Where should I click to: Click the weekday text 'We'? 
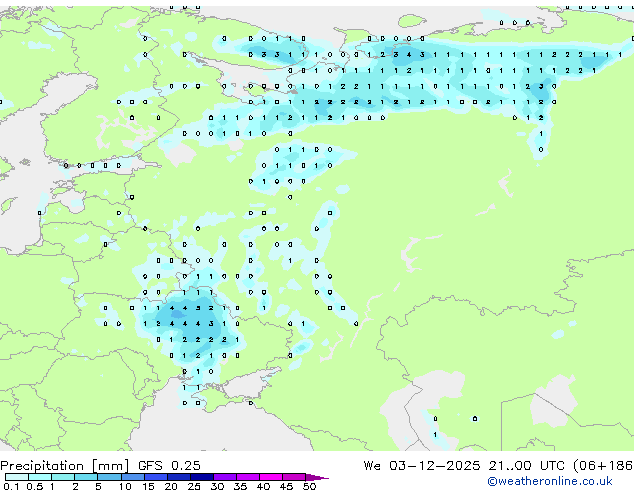372,466
